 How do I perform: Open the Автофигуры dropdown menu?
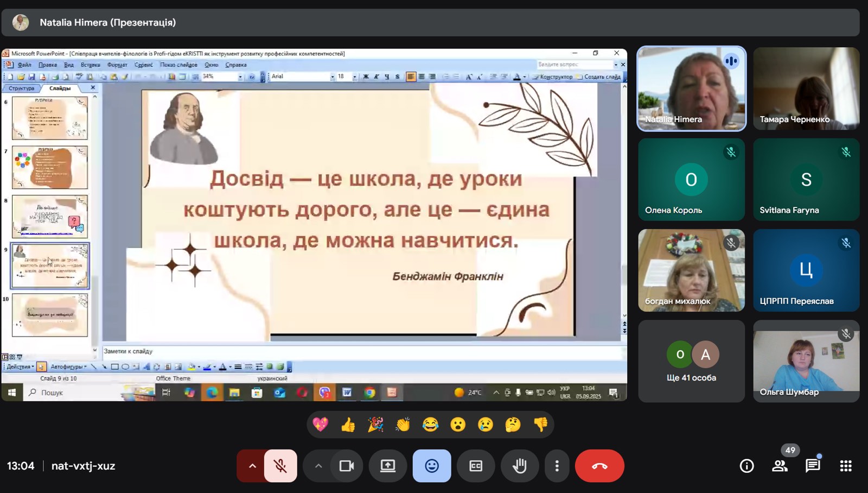[x=68, y=367]
